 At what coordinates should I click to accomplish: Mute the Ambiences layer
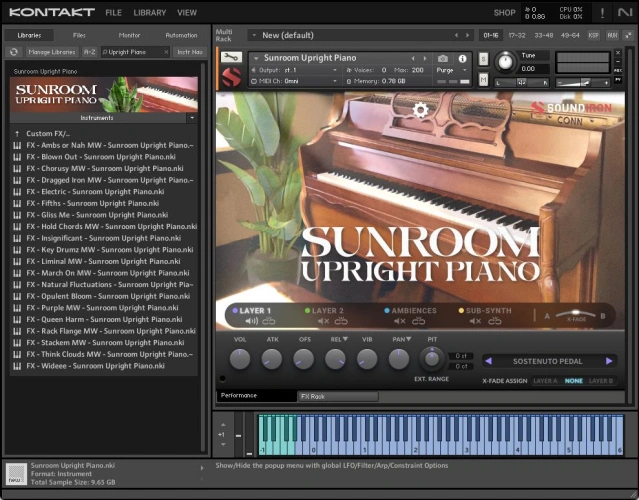coord(398,321)
